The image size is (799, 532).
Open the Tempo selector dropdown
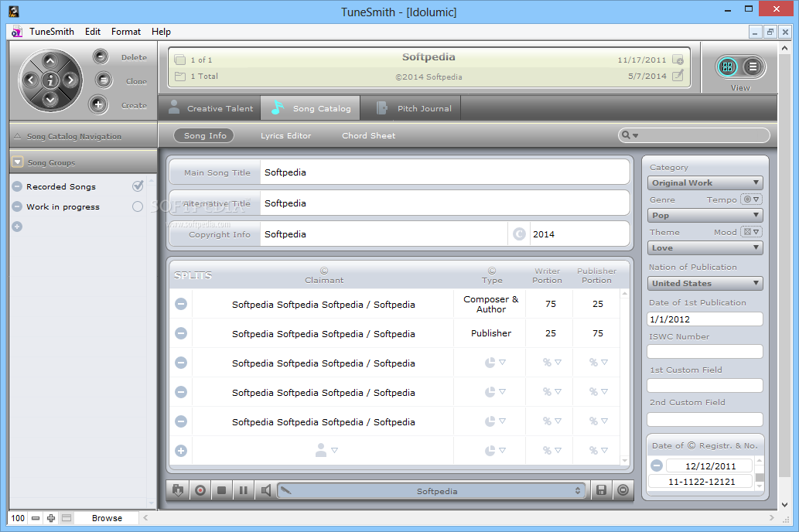tap(751, 199)
